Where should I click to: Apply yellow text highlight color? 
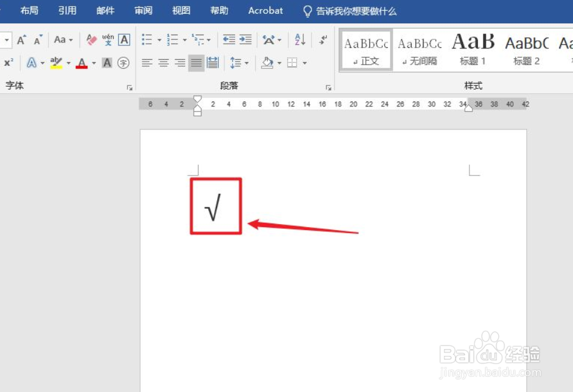click(56, 63)
